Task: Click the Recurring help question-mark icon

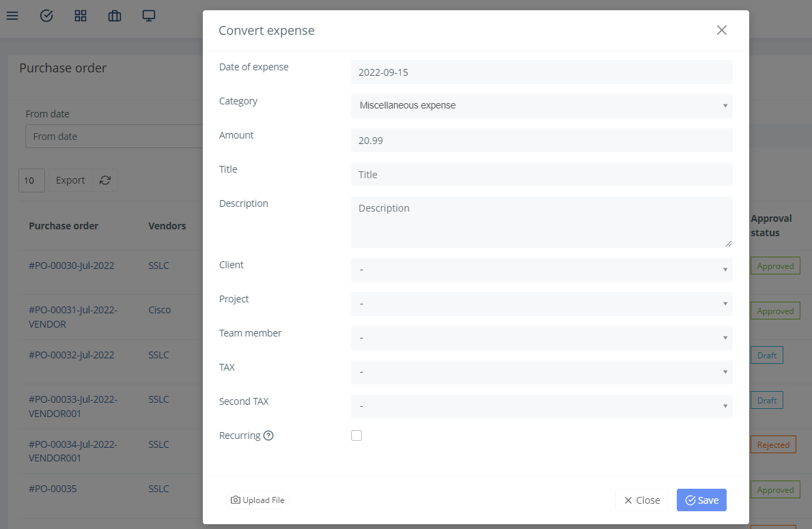Action: 268,435
